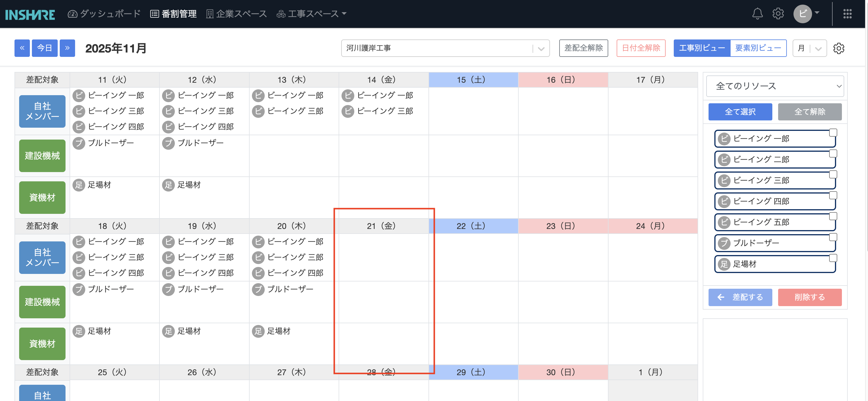Image resolution: width=868 pixels, height=401 pixels.
Task: Open 企業スペース page
Action: pyautogui.click(x=237, y=14)
